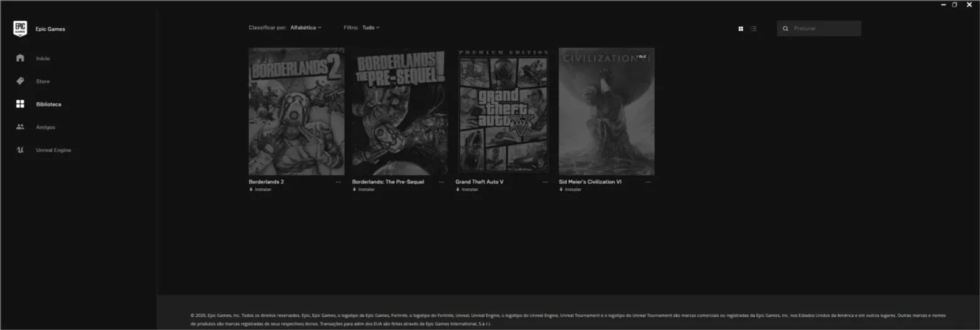Expand the Alfabética sort dropdown
Screen dimensions: 980x330
(x=306, y=28)
